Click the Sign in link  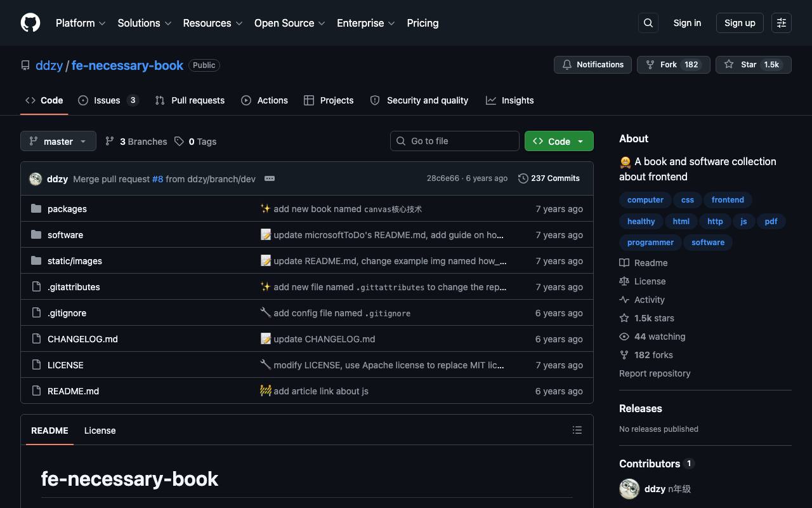tap(687, 23)
